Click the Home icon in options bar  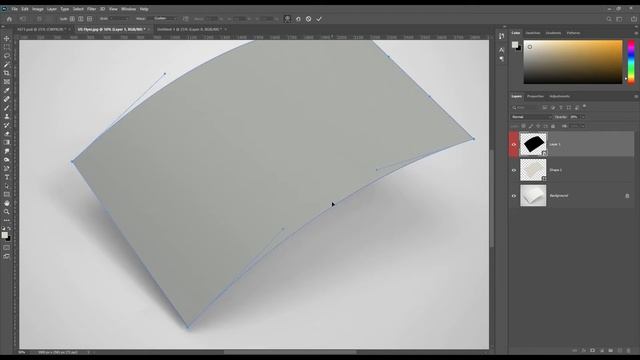coord(9,19)
